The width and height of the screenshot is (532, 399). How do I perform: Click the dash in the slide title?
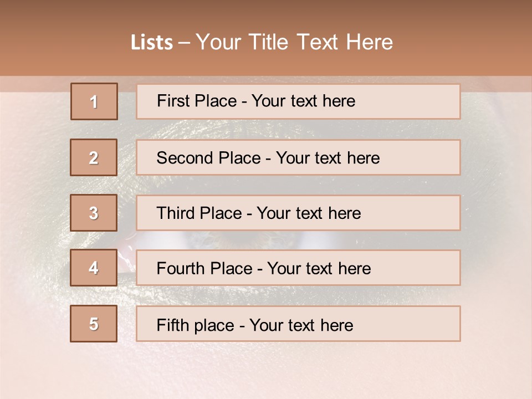[184, 43]
